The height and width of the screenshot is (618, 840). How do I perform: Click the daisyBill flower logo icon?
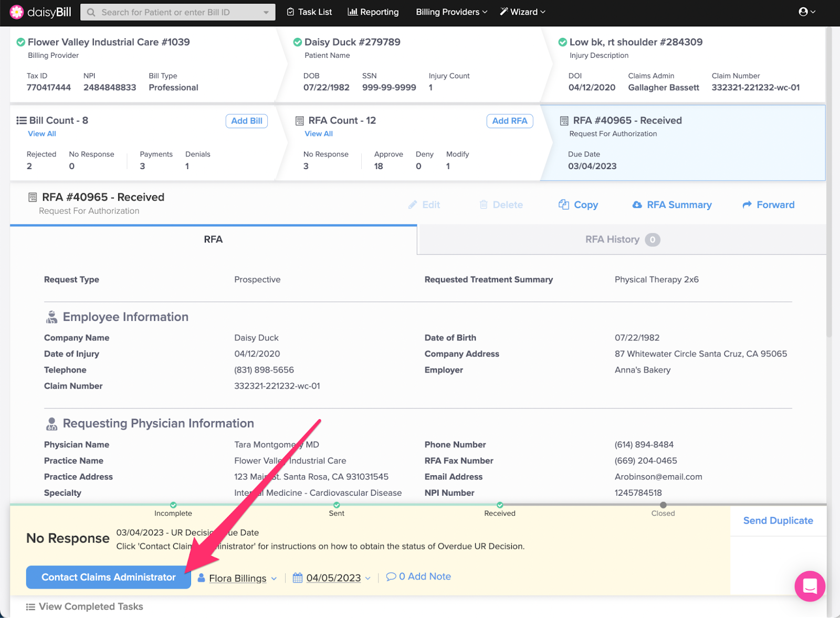point(17,12)
